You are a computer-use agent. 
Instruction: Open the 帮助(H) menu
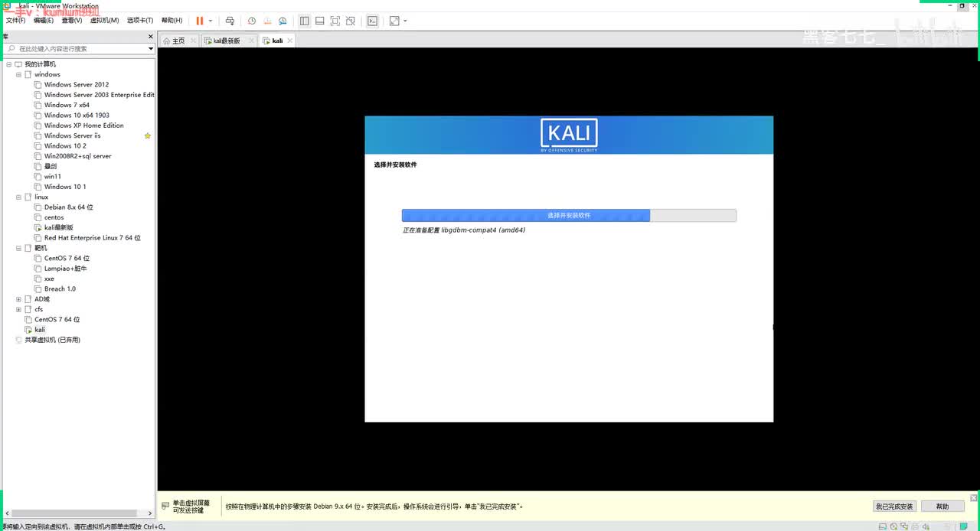click(171, 21)
